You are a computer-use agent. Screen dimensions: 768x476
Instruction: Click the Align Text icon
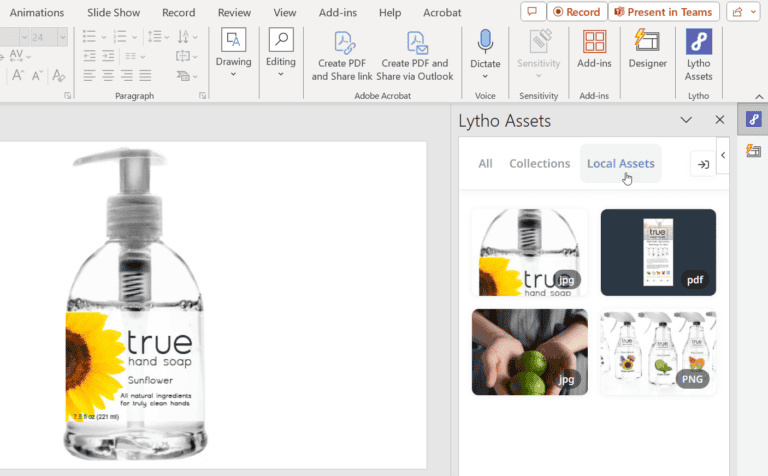tap(183, 56)
